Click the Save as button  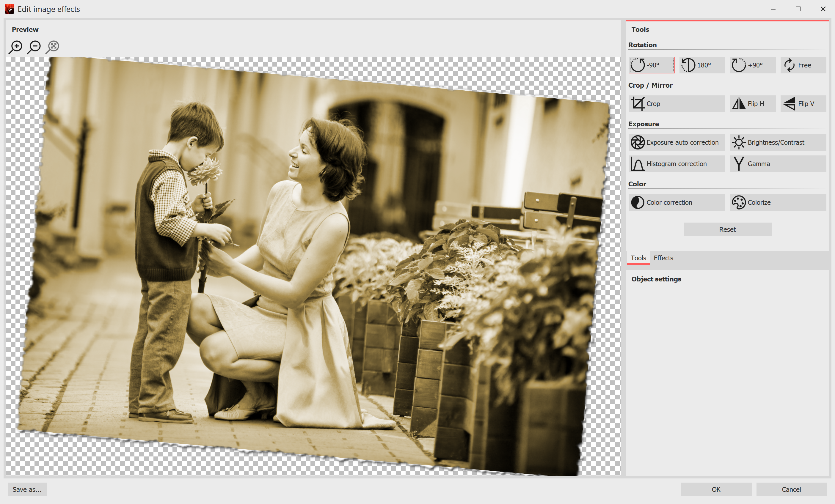tap(27, 489)
